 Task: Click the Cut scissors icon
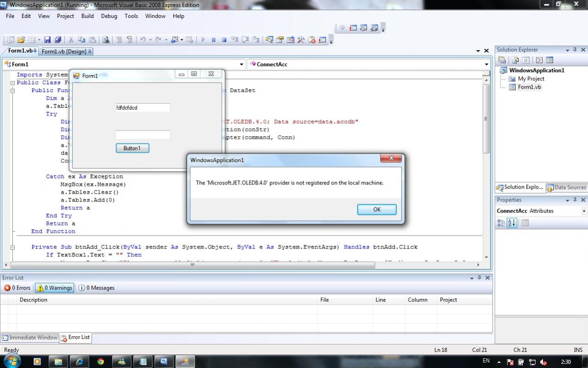[71, 40]
